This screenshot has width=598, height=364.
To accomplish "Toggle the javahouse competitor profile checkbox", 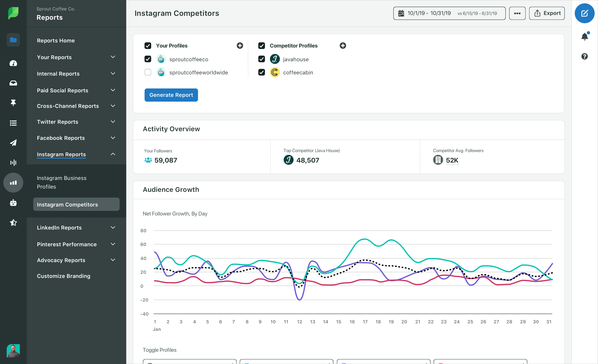I will [261, 59].
